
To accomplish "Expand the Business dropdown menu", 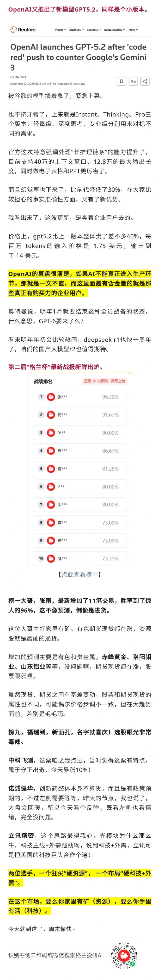I will tap(76, 30).
